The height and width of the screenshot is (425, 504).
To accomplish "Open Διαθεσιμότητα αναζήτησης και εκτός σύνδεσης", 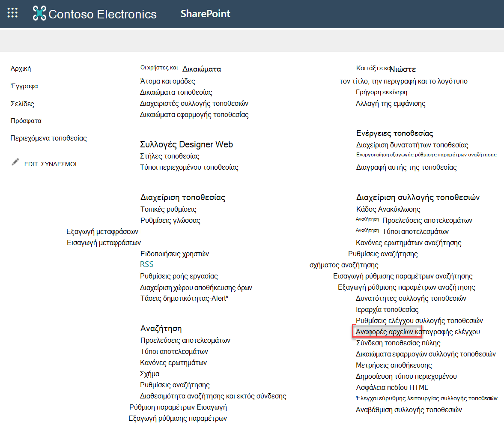I will click(x=213, y=396).
